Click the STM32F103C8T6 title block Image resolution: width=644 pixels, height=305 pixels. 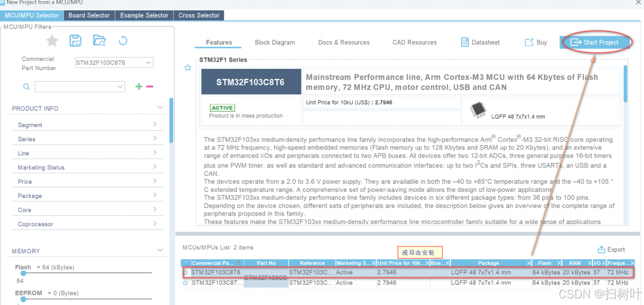point(250,82)
